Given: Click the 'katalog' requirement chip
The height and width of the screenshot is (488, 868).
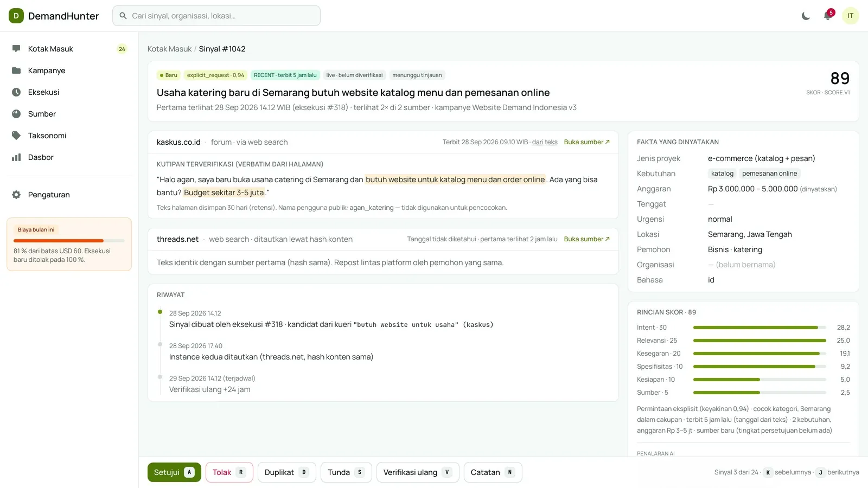Looking at the screenshot, I should [722, 174].
